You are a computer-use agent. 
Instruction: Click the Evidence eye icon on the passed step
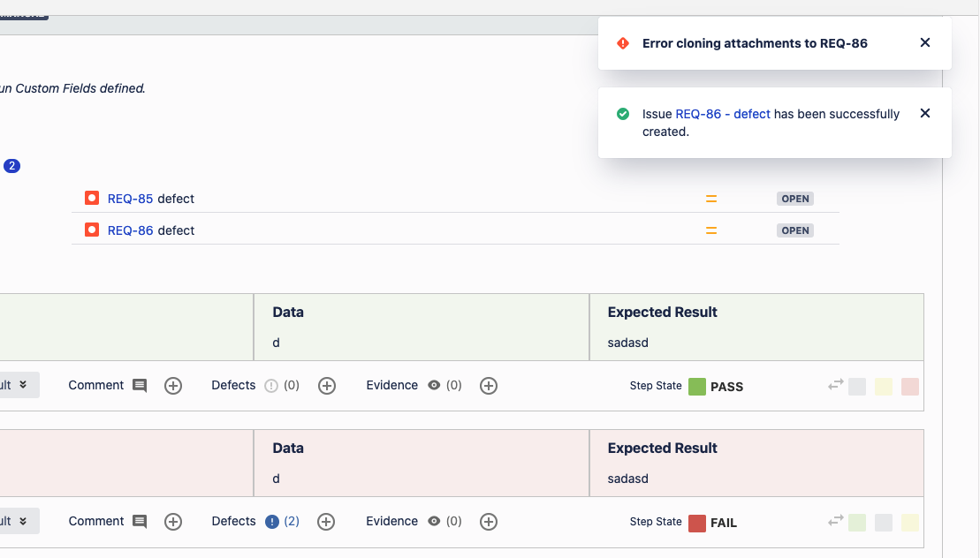tap(432, 385)
